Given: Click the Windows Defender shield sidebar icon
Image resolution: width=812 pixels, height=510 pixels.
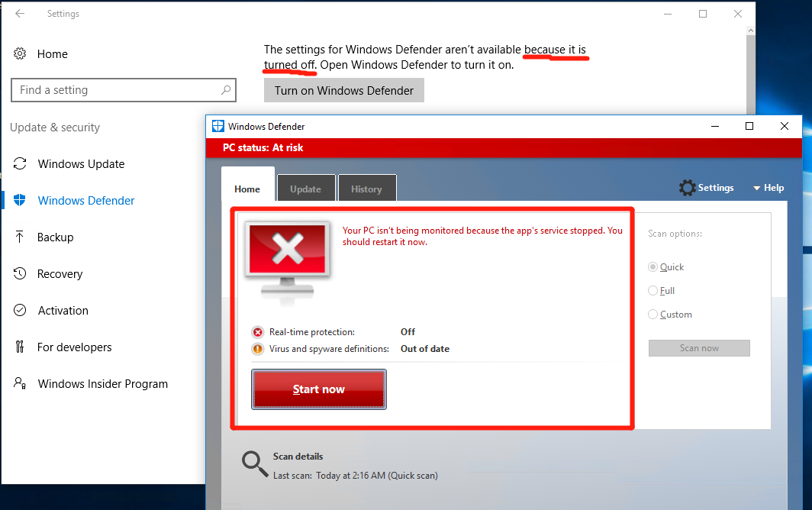Looking at the screenshot, I should pyautogui.click(x=20, y=200).
